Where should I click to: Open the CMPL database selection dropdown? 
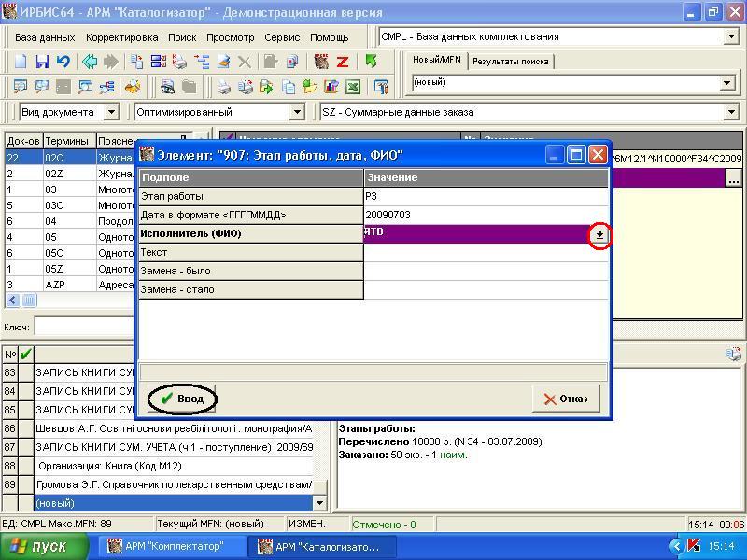tap(731, 36)
